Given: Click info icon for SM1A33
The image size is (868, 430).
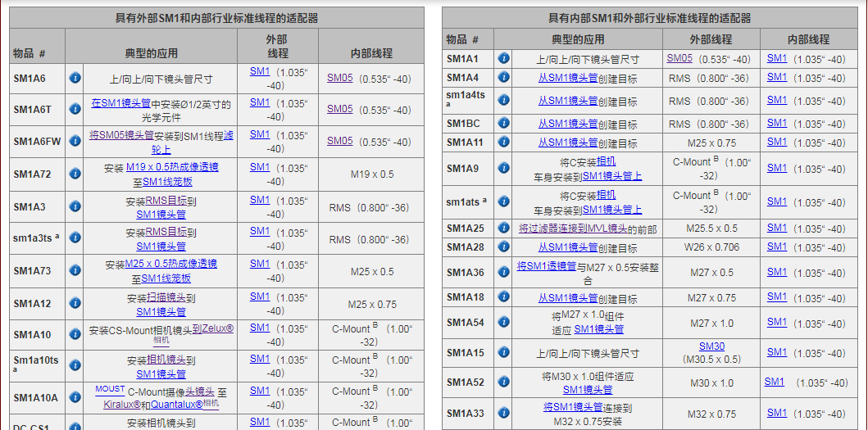Looking at the screenshot, I should coord(504,414).
